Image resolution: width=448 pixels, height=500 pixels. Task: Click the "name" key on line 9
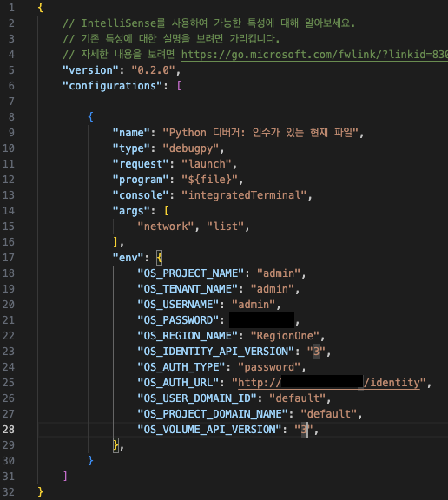coord(131,133)
